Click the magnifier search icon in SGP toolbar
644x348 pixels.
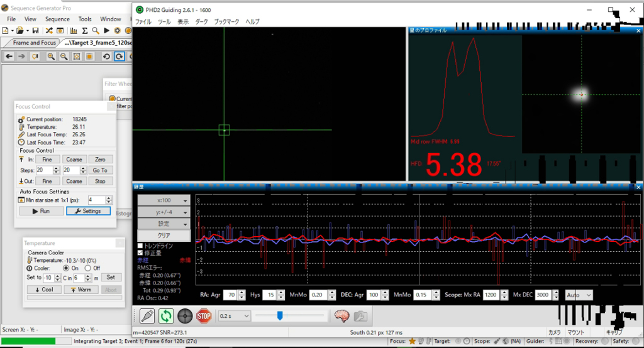click(96, 30)
